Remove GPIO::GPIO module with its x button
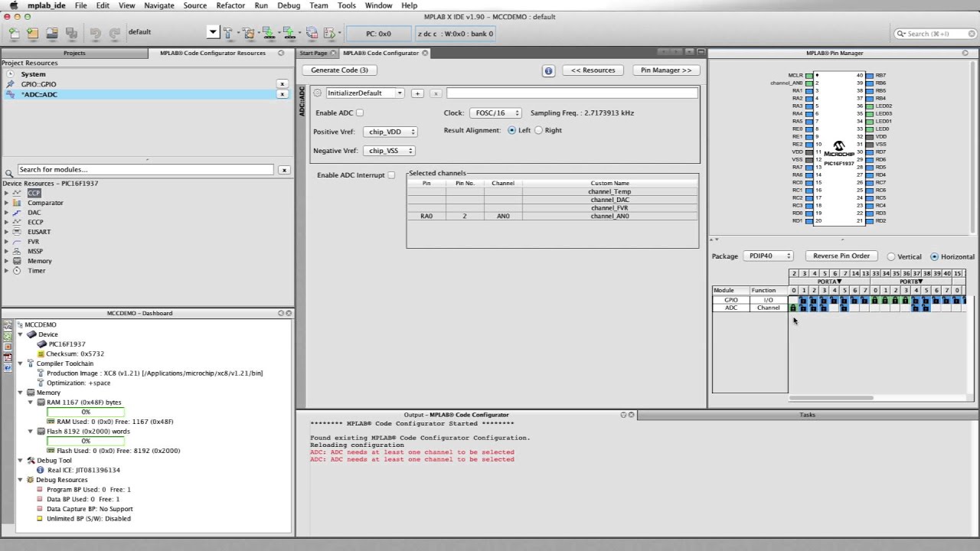This screenshot has width=980, height=551. click(x=283, y=84)
